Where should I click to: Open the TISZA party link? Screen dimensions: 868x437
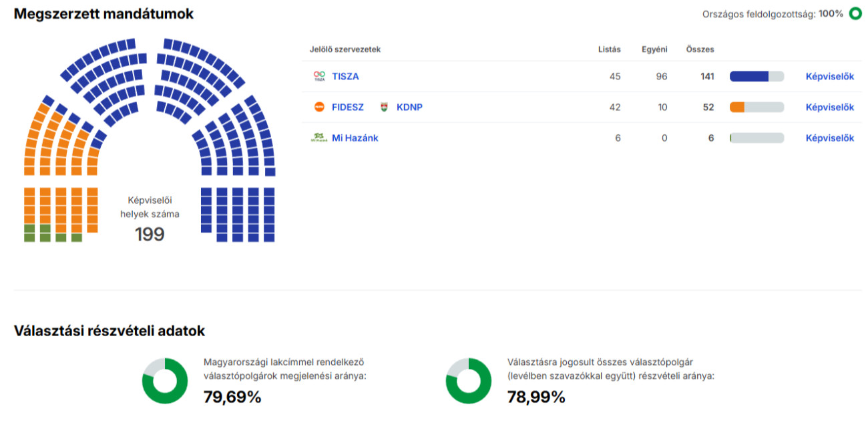tap(345, 76)
